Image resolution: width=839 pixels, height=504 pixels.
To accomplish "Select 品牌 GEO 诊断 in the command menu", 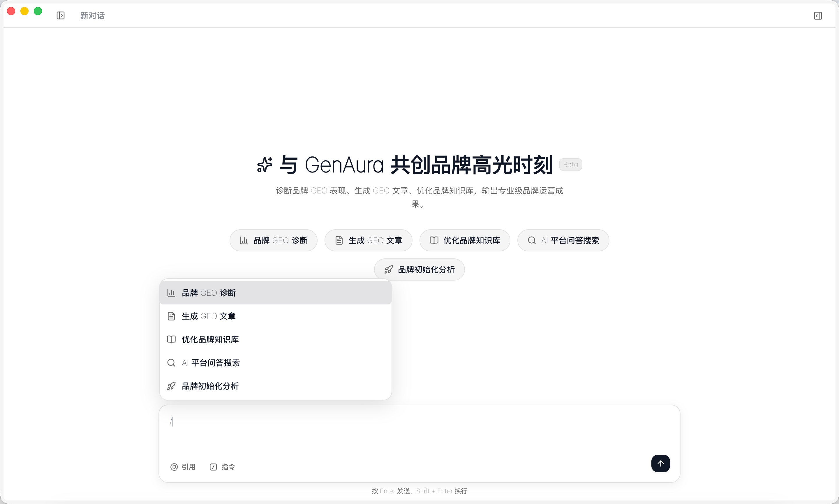I will point(275,293).
